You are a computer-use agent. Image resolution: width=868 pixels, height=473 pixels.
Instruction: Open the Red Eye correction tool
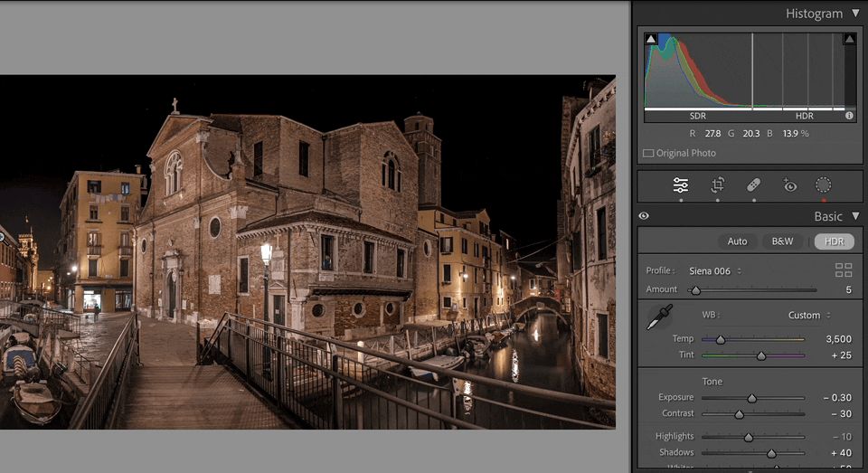pos(789,185)
